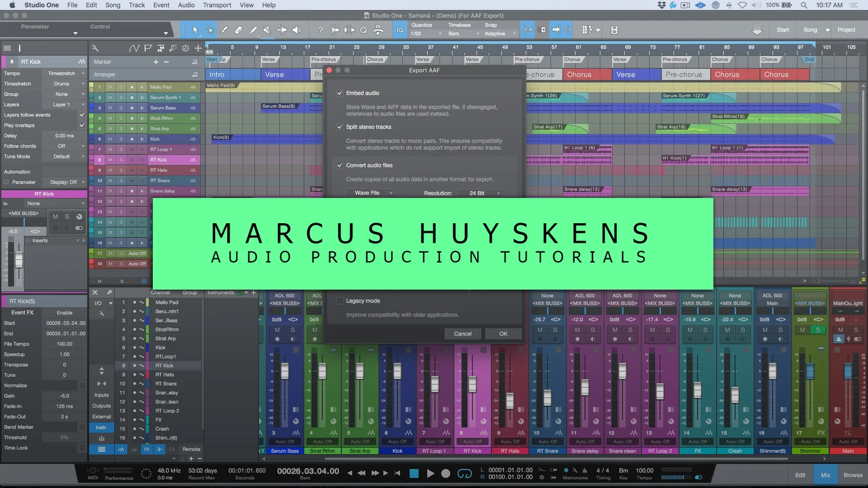Toggle Layers follow events checkbox

point(82,114)
